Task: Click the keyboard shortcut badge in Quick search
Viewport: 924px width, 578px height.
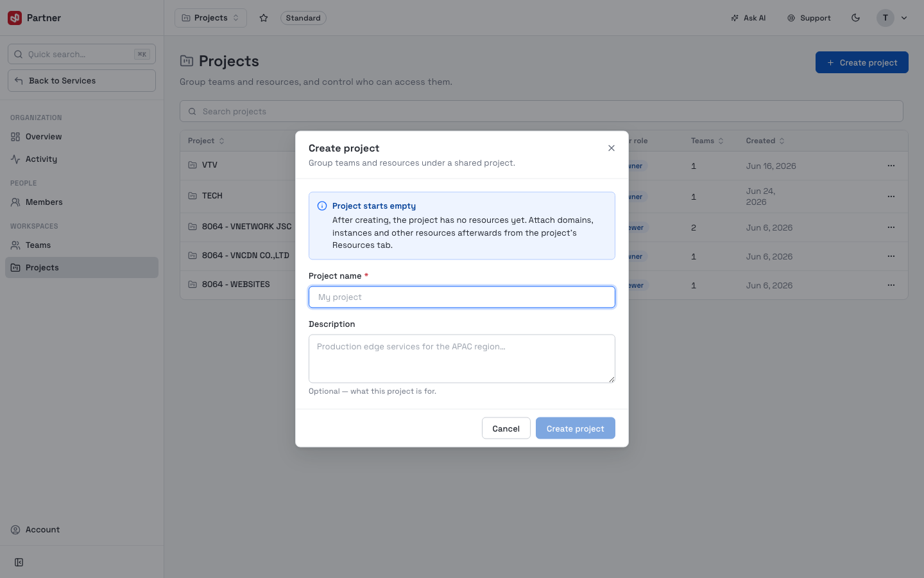Action: coord(142,55)
